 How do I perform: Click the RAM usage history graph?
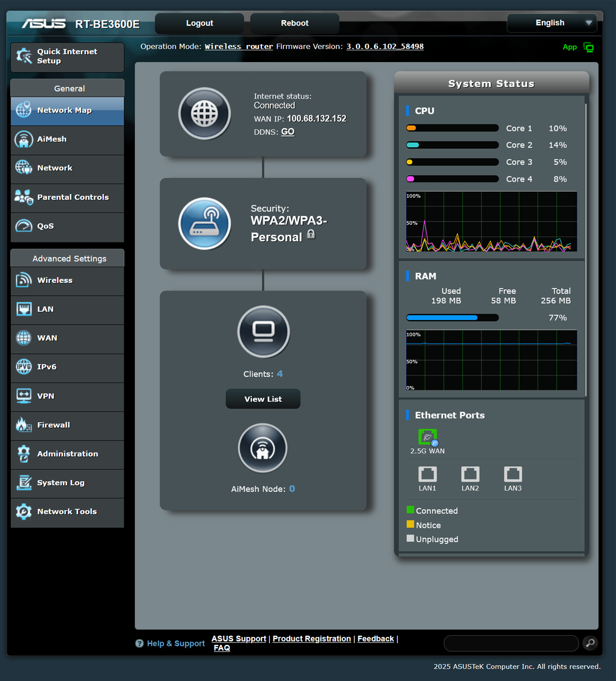point(491,360)
